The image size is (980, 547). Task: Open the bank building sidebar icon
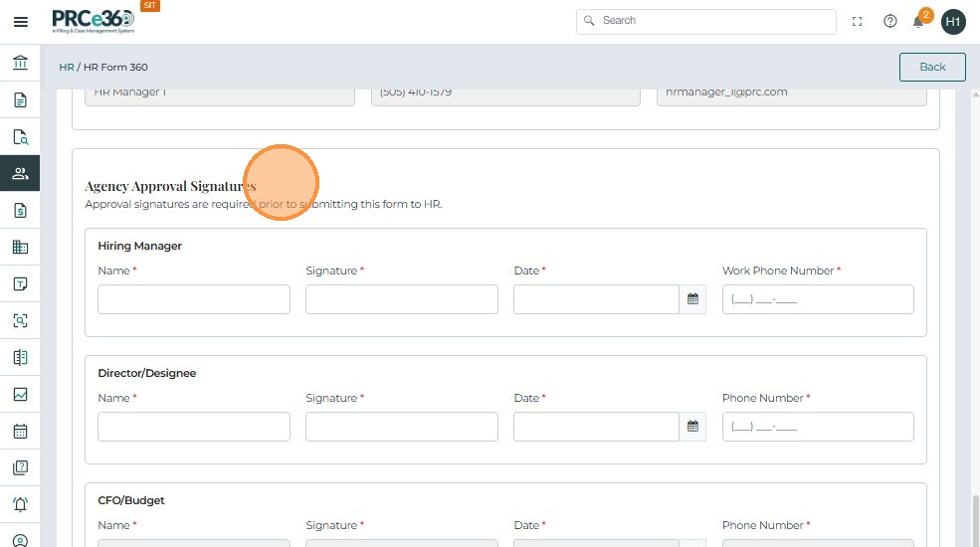pyautogui.click(x=20, y=64)
